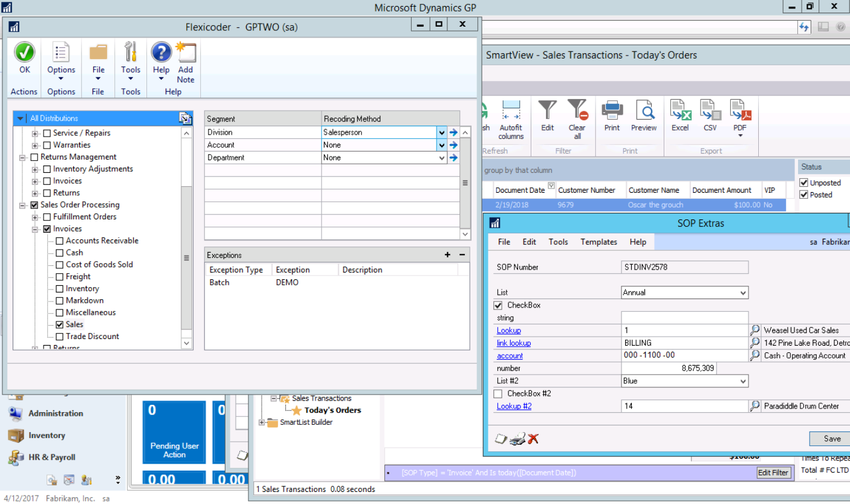
Task: Check the Cost of Goods Sold box
Action: coord(59,265)
